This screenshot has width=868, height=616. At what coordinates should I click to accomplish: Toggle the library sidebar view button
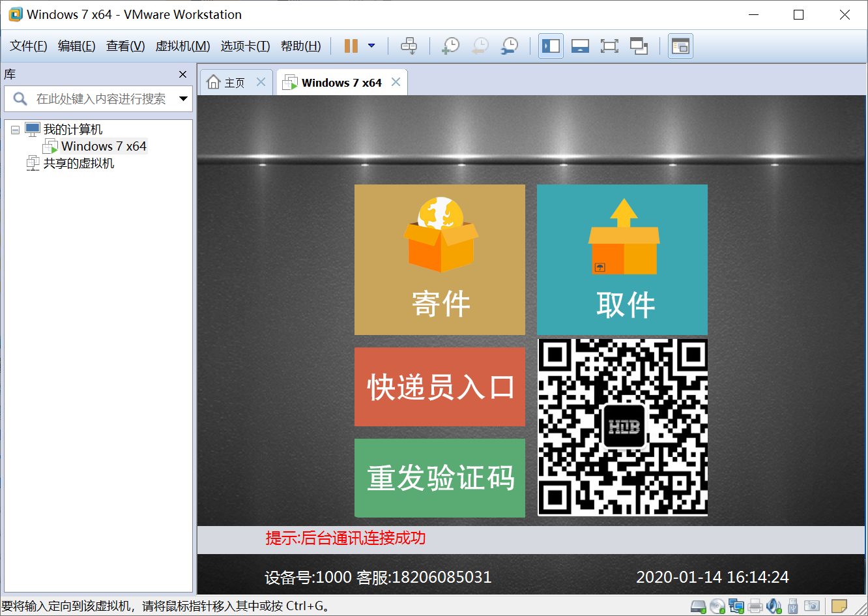pos(551,46)
